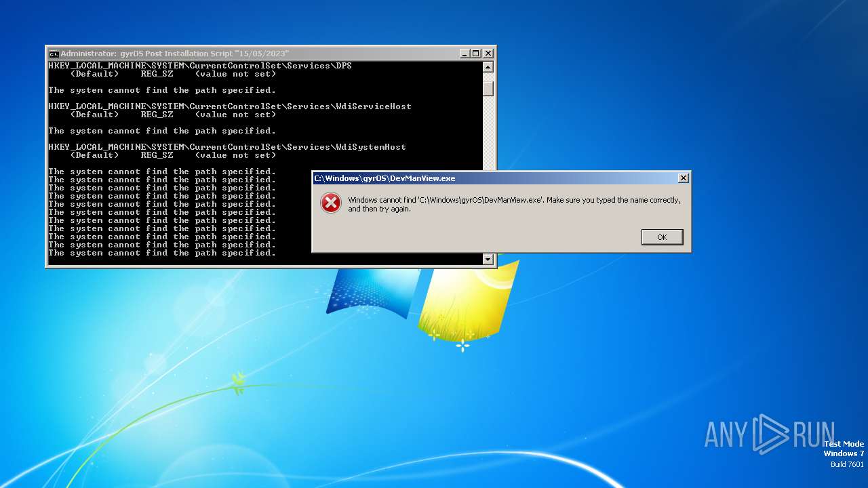This screenshot has width=868, height=488.
Task: Click the Services\WdiSystemHost registry key line
Action: pyautogui.click(x=227, y=147)
